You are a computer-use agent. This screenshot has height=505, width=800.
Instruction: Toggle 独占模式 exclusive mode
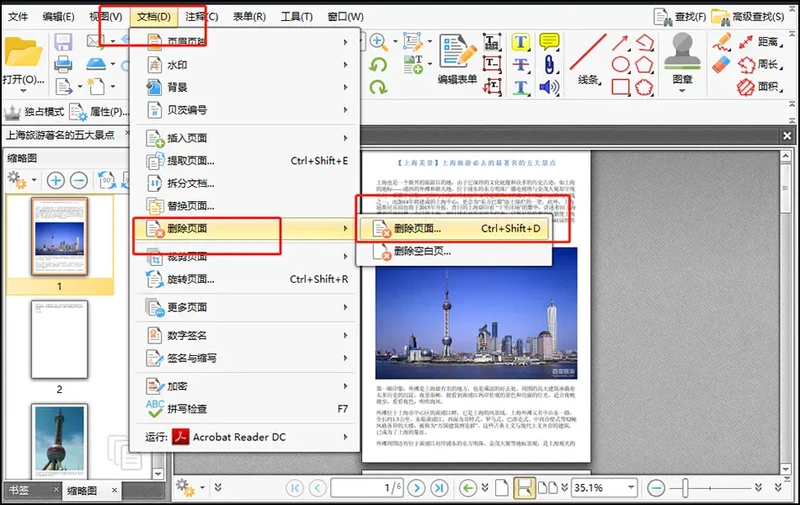[x=34, y=112]
